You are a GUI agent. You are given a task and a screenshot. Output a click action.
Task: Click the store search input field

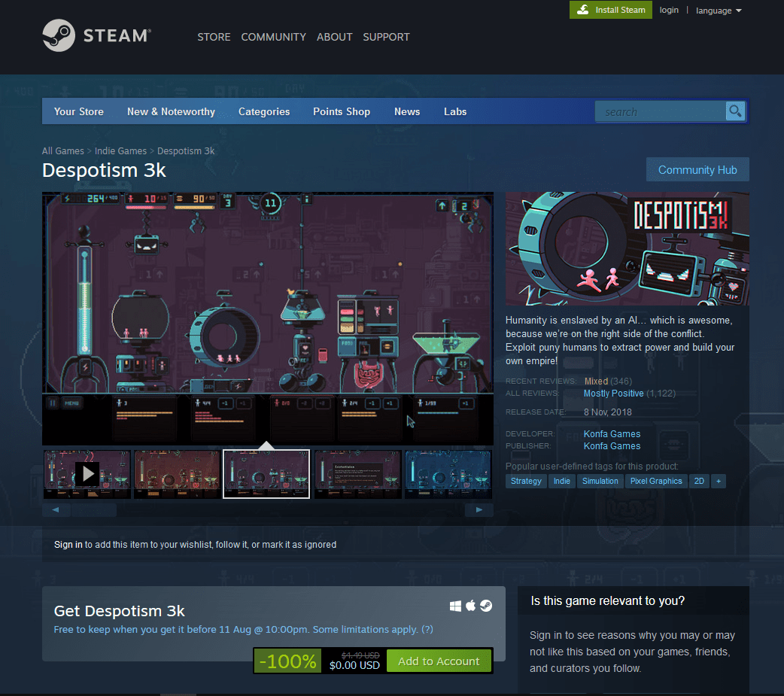coord(660,111)
